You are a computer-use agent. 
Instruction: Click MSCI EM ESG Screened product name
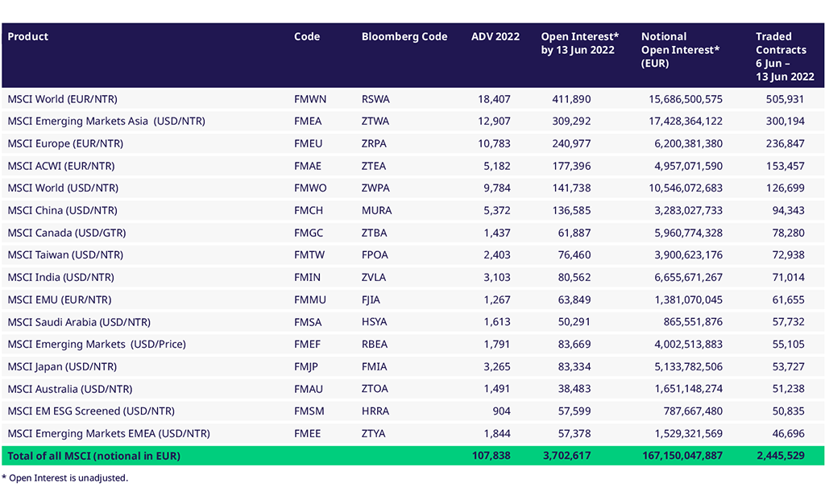tap(90, 411)
